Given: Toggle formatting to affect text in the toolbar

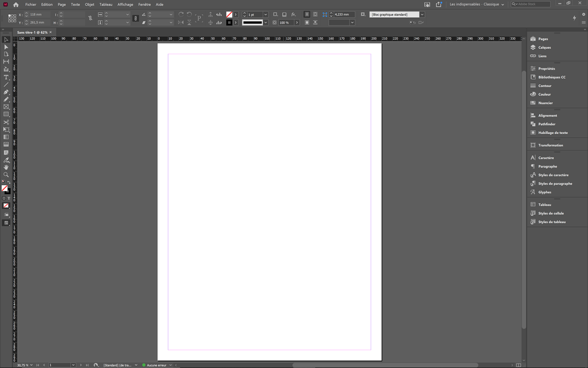Looking at the screenshot, I should (8, 199).
